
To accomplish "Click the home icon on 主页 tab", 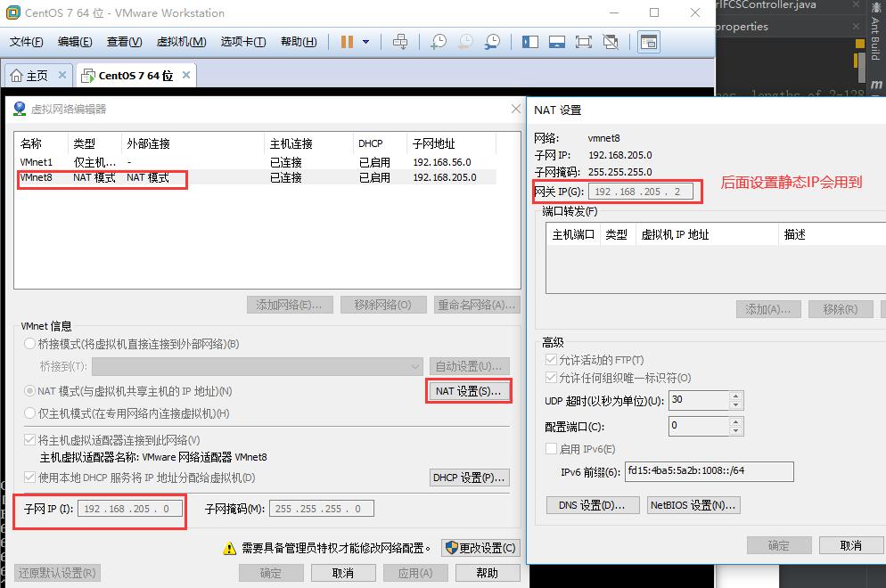I will click(x=16, y=75).
